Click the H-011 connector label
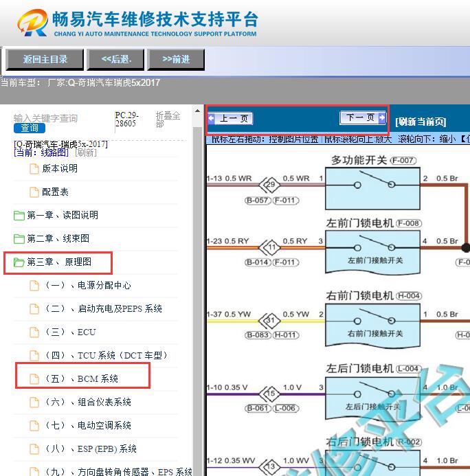The height and width of the screenshot is (476, 470). tap(286, 335)
